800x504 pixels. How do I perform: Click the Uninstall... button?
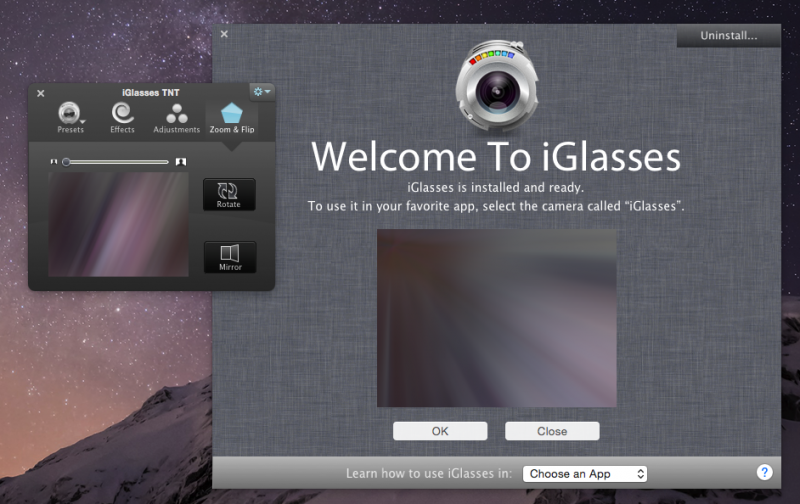727,36
